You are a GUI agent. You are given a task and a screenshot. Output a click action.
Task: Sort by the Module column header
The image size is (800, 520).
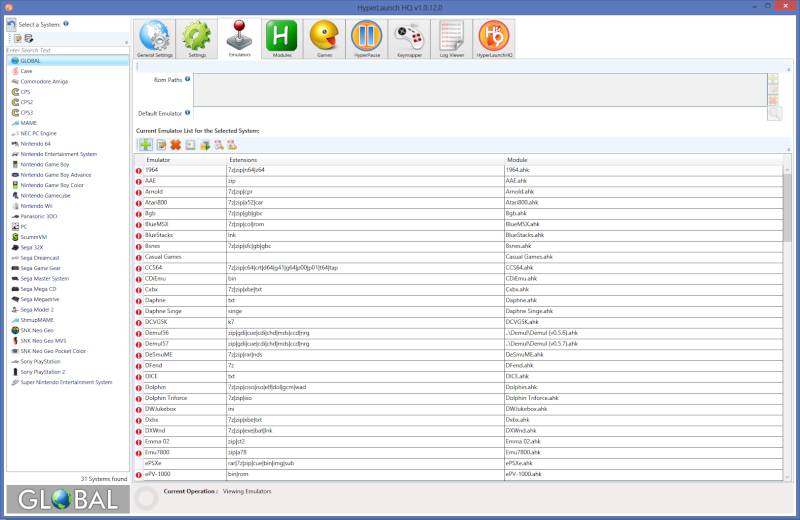(x=643, y=160)
